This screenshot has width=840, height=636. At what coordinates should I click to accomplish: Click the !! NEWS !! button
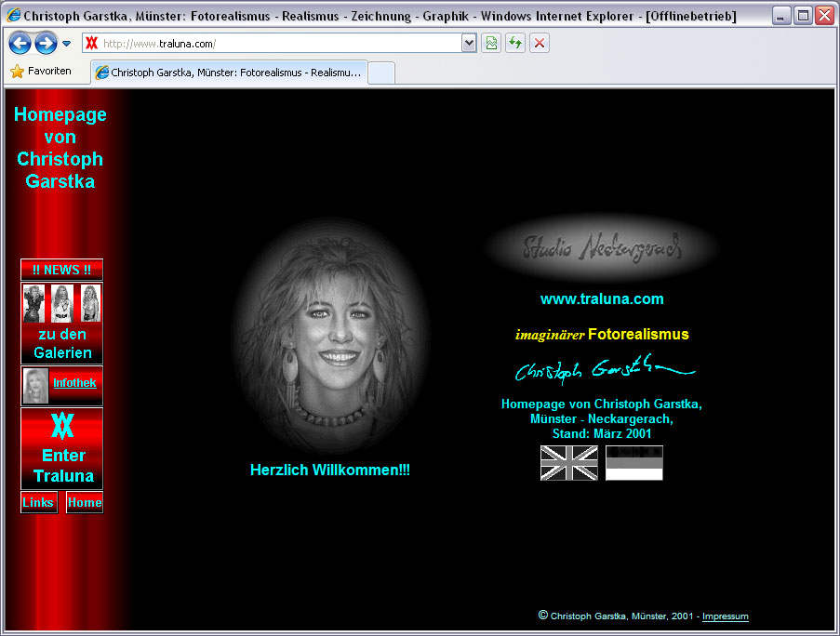click(x=61, y=270)
